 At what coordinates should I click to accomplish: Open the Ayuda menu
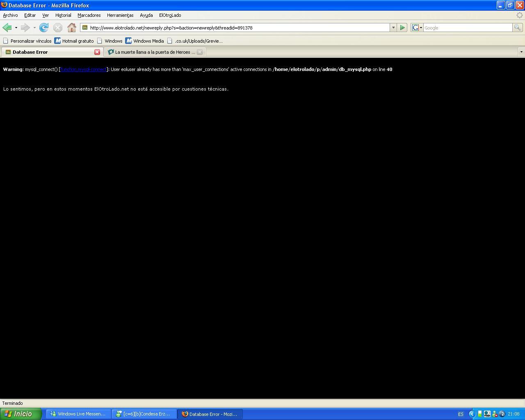(x=146, y=15)
